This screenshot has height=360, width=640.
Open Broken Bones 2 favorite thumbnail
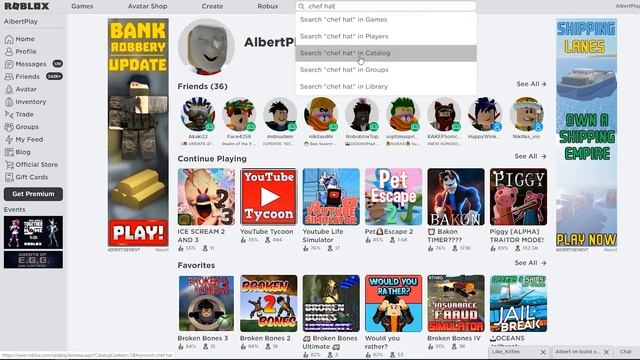click(x=269, y=303)
